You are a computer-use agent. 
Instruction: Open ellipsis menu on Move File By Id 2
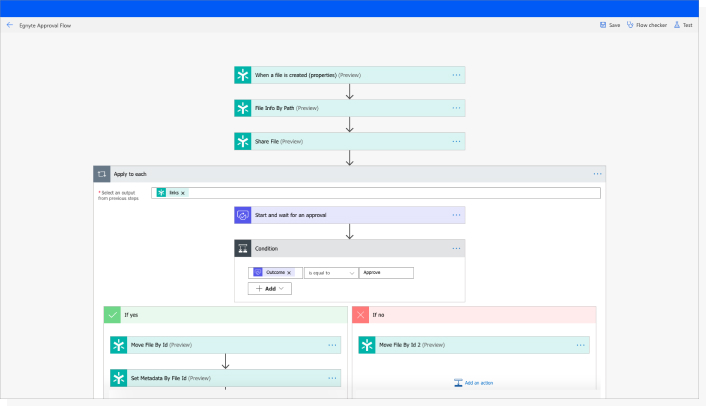click(x=580, y=345)
